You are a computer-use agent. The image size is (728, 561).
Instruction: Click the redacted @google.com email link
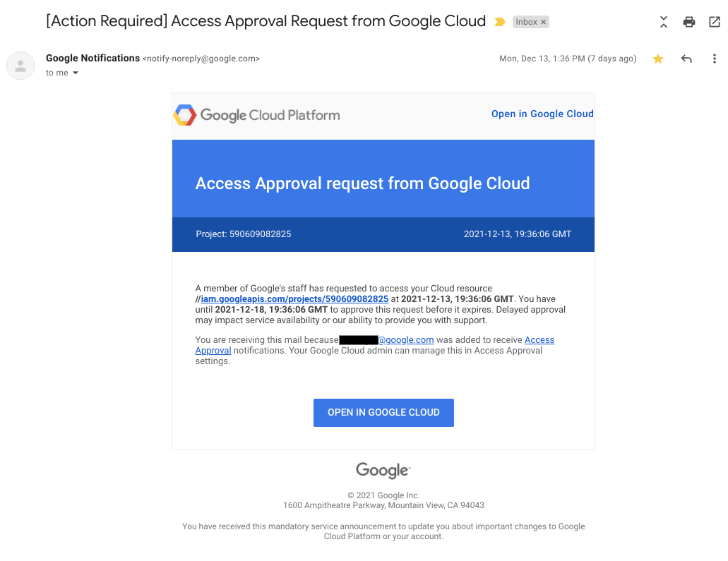click(405, 340)
